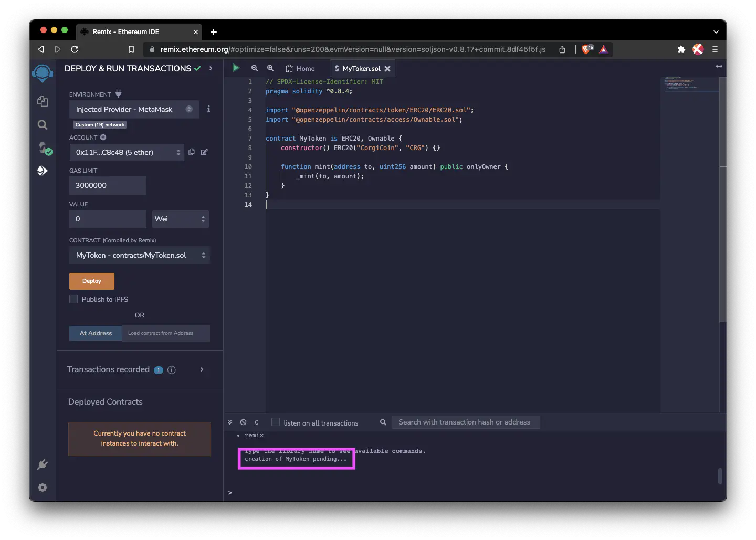This screenshot has width=756, height=540.
Task: Open the browser hamburger menu
Action: [x=715, y=49]
